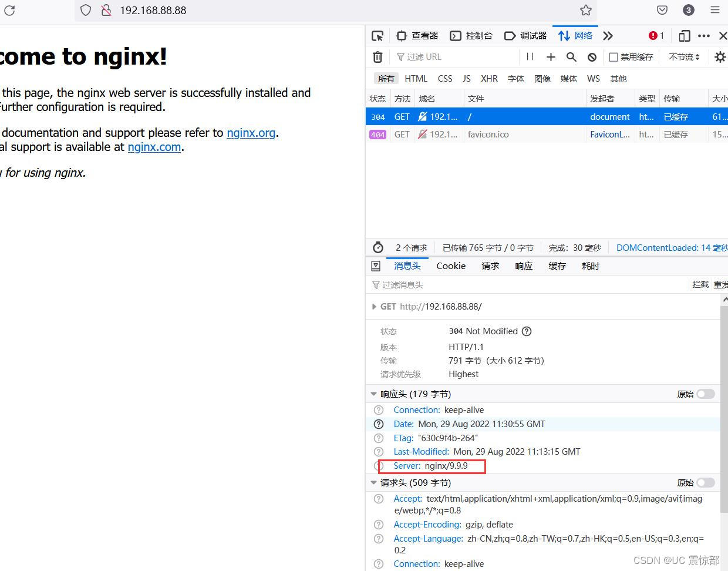Toggle responsive design mode icon
The width and height of the screenshot is (728, 571).
(x=684, y=36)
